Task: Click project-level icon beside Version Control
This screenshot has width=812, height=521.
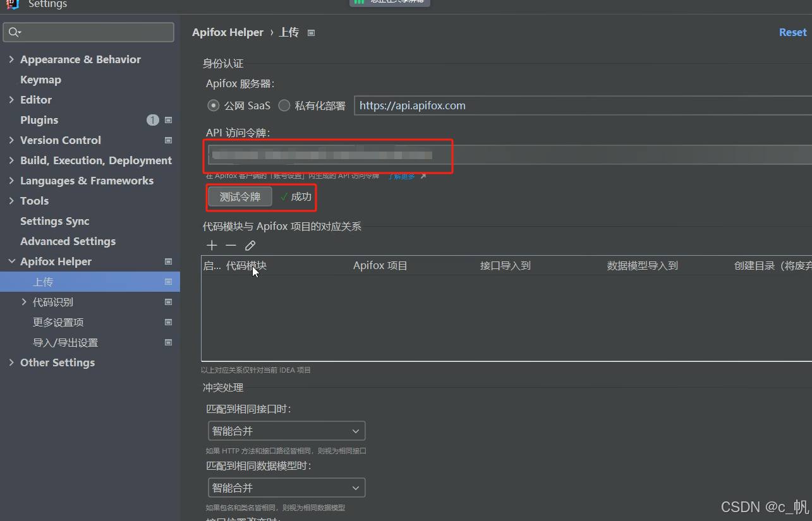Action: [169, 140]
